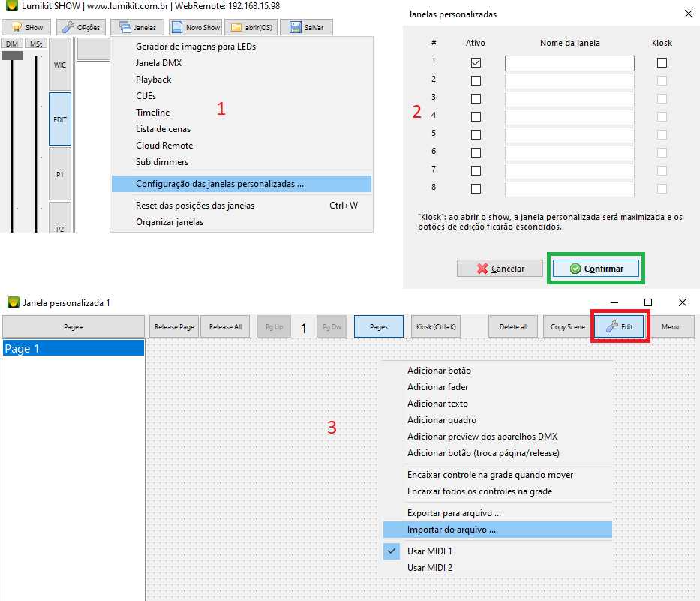Open the OPções wrench toolbar button
700x601 pixels.
pos(80,27)
